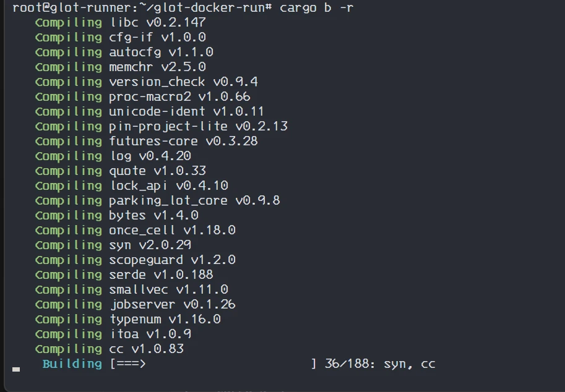Click the autocfg v1.1.0 line
Image resolution: width=565 pixels, height=392 pixels.
point(124,52)
